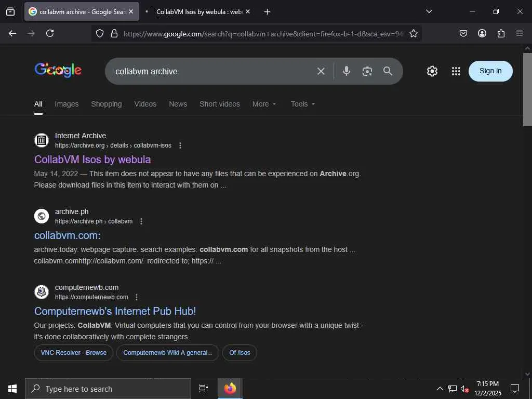Open taskbar clock 7:15 PM
Screen dimensions: 532x399
coord(487,389)
